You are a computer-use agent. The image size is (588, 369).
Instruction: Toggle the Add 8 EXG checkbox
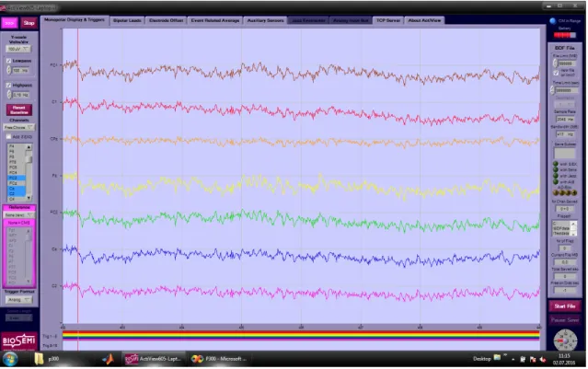tap(8, 137)
